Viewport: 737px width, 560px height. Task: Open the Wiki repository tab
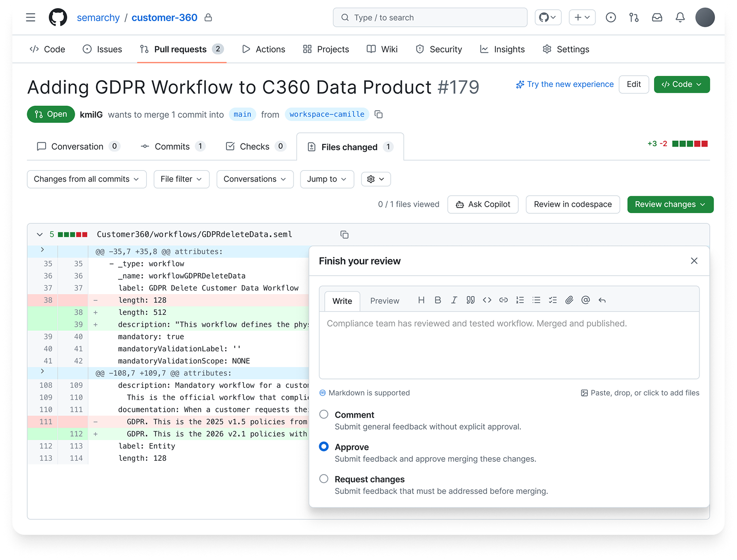tap(382, 49)
